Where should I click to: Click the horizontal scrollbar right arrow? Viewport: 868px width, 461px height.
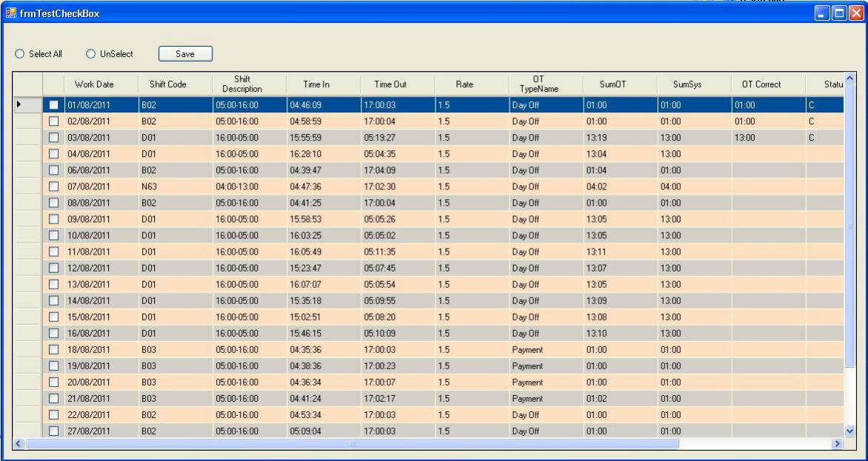coord(837,443)
